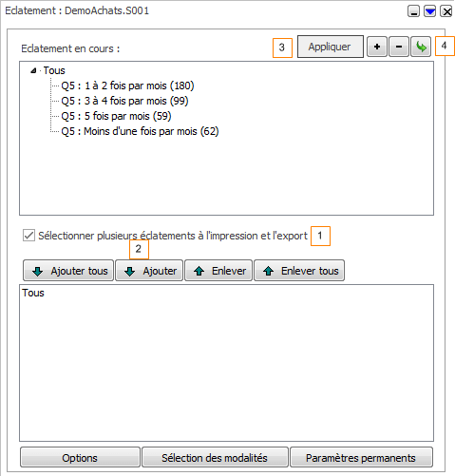The image size is (455, 476).
Task: Toggle Sélectionner plusieurs éclatements checkbox
Action: [x=28, y=236]
